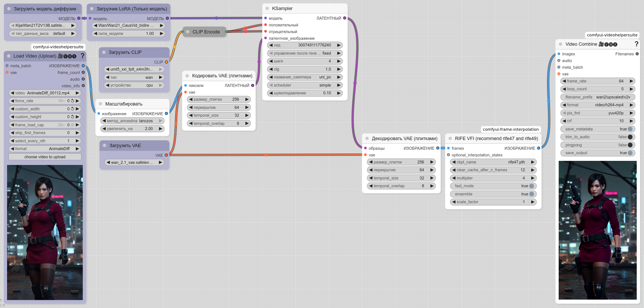644x308 pixels.
Task: Enable pingpong toggle
Action: 630,145
